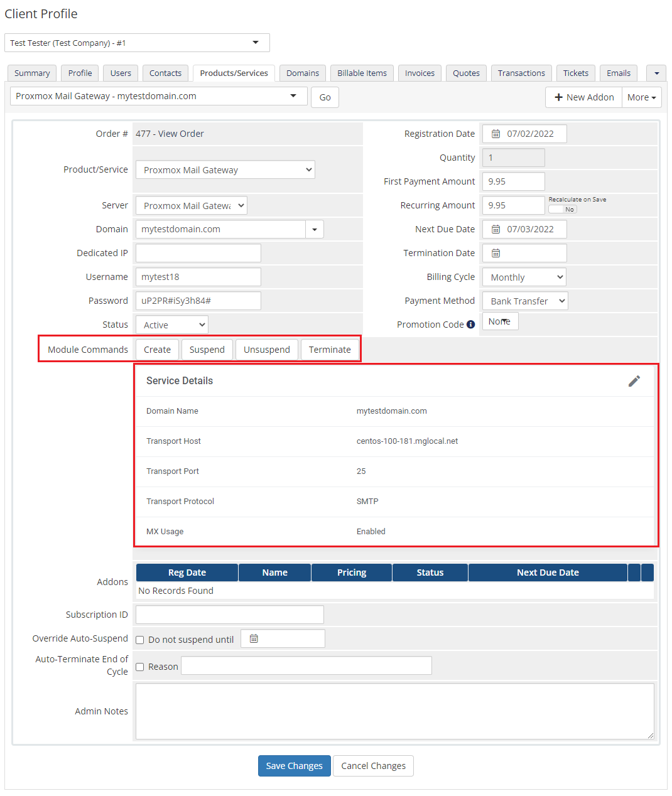Click the Pricing column header in Addons
The width and height of the screenshot is (672, 796).
[x=352, y=573]
